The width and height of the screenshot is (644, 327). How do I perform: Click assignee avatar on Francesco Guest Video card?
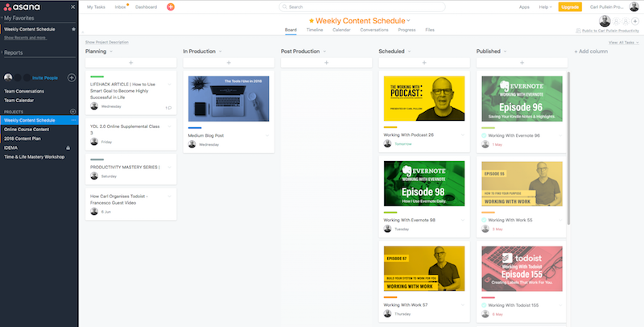tap(94, 212)
